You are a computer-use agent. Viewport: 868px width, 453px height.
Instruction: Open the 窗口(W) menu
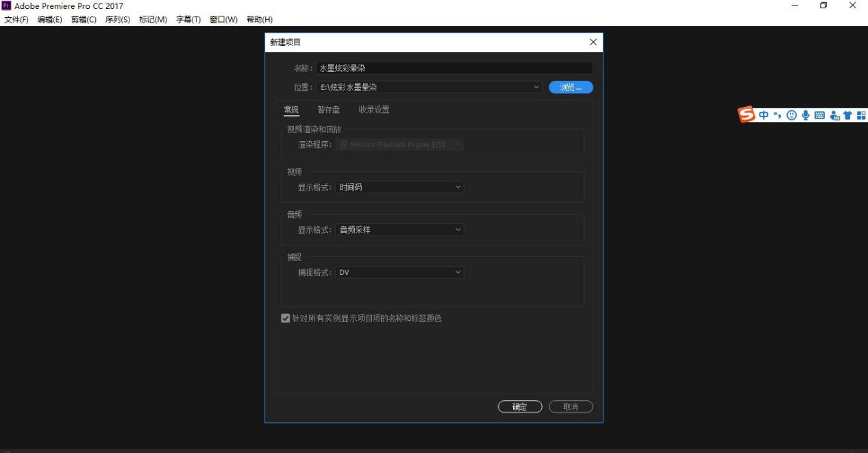pyautogui.click(x=223, y=19)
